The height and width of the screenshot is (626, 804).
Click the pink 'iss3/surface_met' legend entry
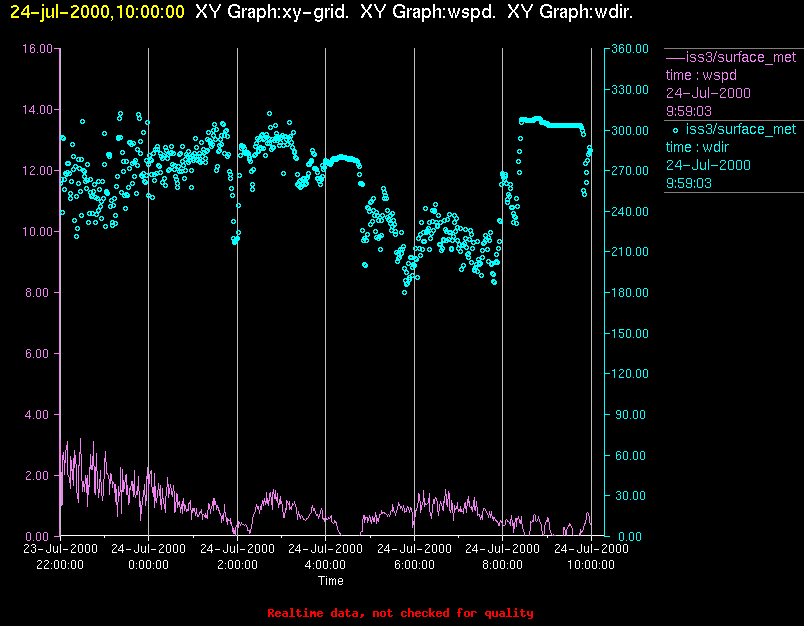pos(740,57)
